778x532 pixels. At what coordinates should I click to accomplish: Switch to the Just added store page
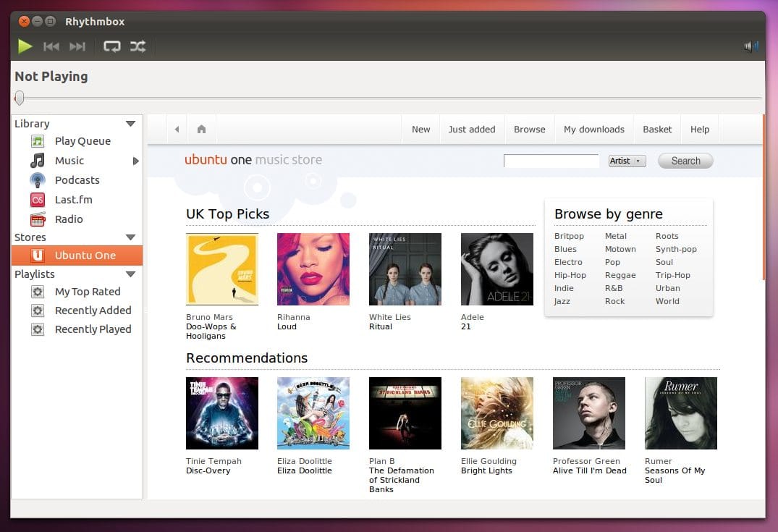coord(472,128)
